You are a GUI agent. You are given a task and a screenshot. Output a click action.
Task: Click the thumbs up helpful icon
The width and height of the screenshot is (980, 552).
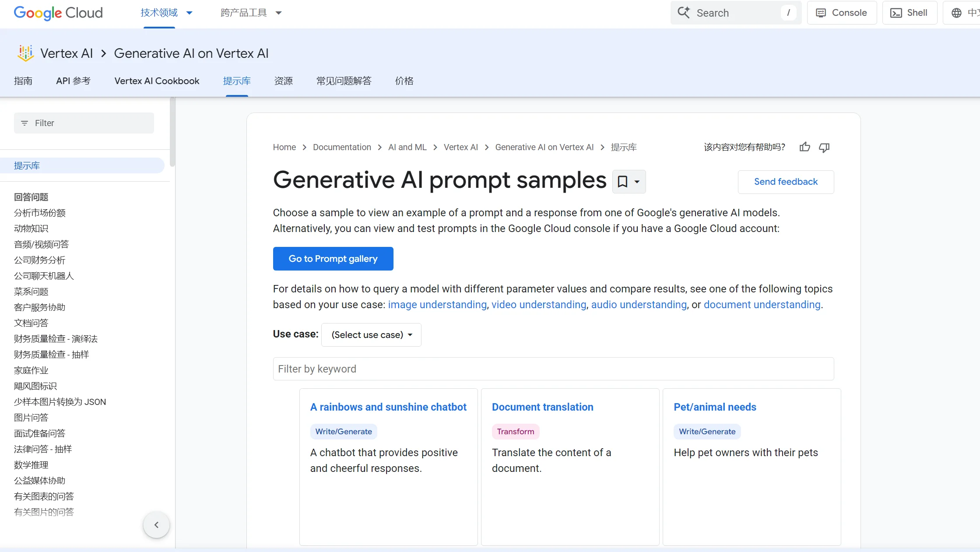click(804, 147)
